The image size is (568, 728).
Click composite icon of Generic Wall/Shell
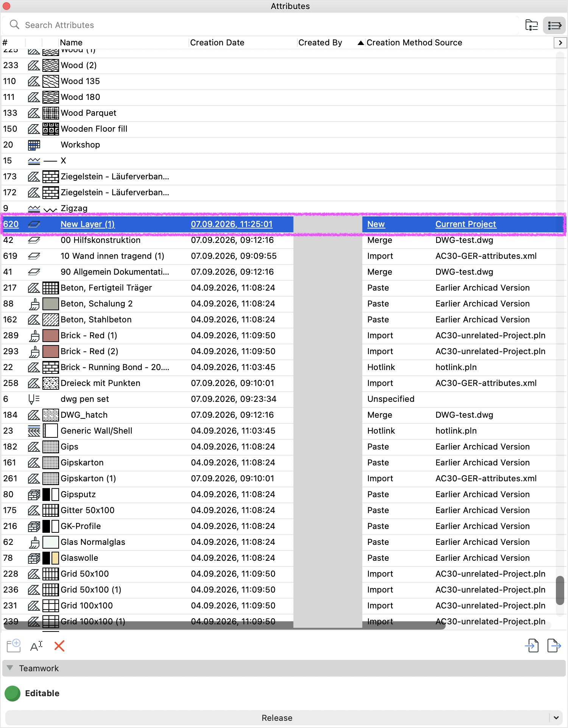[34, 431]
